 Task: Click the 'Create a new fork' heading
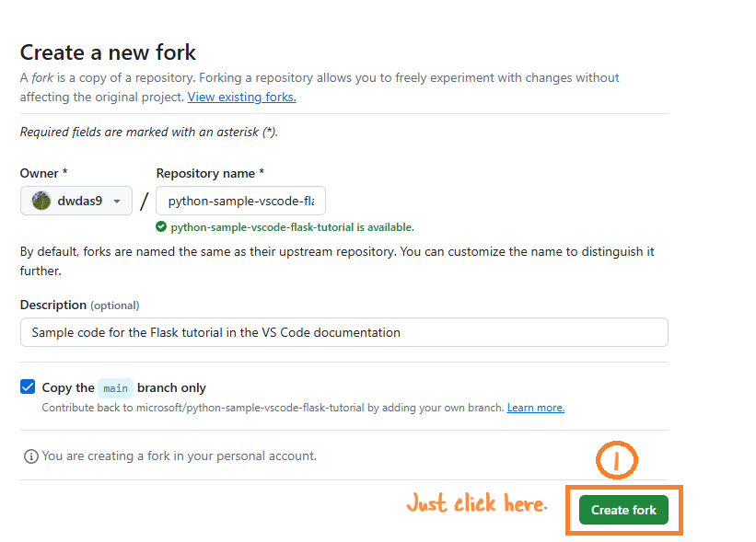coord(108,52)
